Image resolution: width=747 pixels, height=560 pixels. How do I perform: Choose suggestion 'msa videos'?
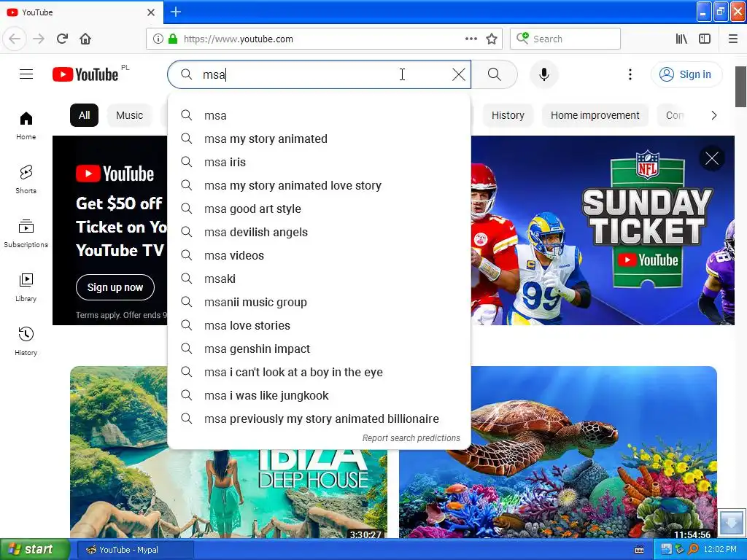click(x=320, y=255)
